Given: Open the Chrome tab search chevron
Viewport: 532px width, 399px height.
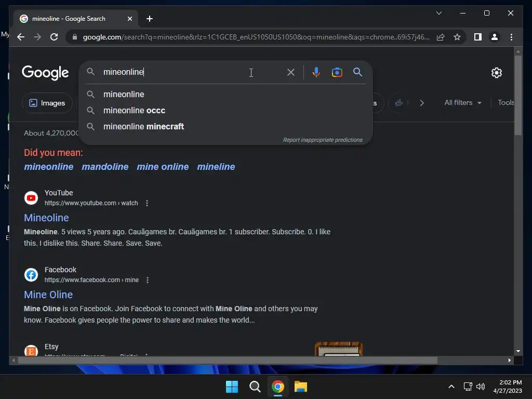Looking at the screenshot, I should point(439,13).
